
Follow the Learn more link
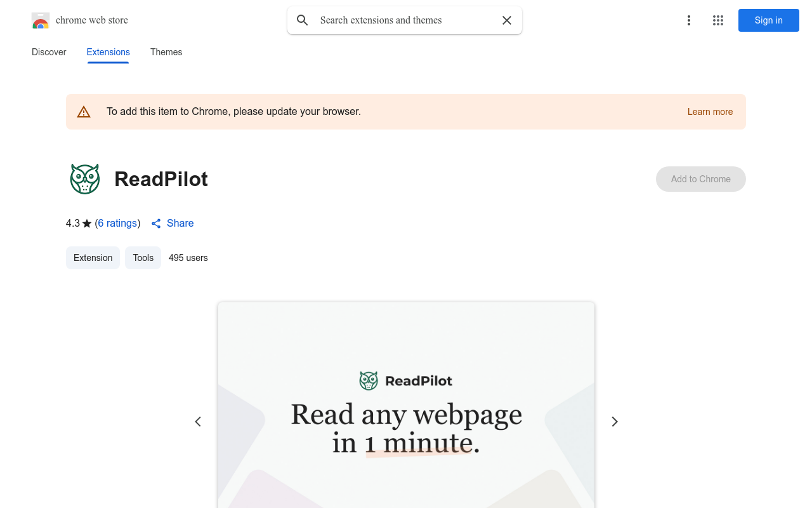(x=710, y=112)
